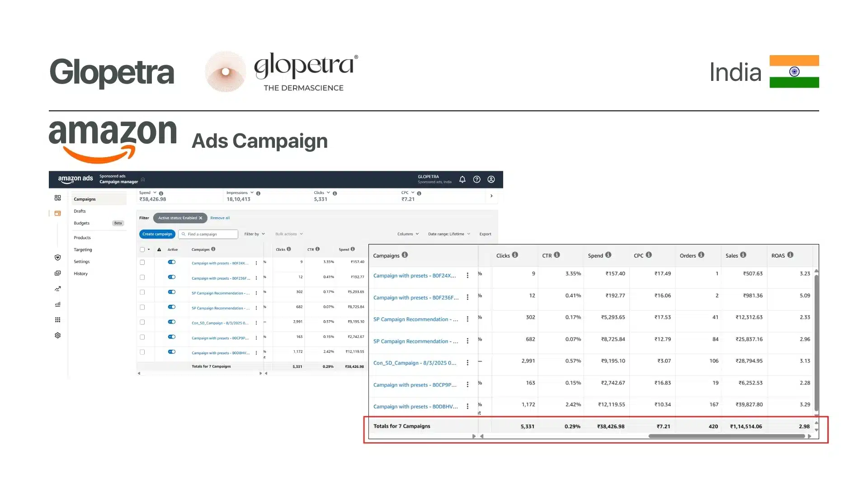Select the orange campaigns card icon in rail

click(57, 213)
